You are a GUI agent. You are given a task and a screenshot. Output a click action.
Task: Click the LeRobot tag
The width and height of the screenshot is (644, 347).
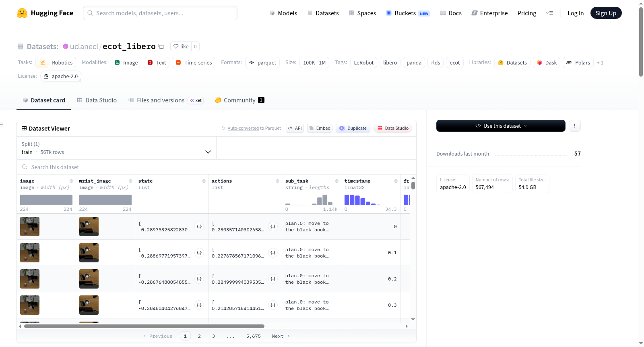(364, 62)
